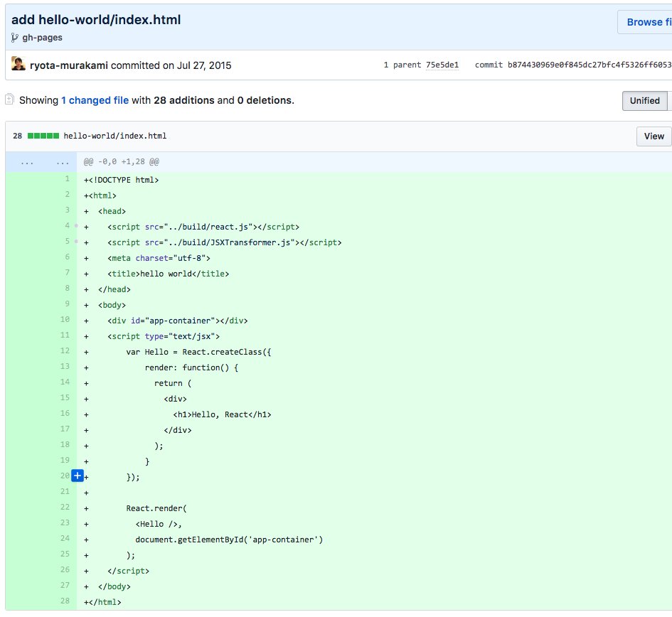
Task: Click the document.getElementById('app-container') line
Action: pyautogui.click(x=229, y=540)
